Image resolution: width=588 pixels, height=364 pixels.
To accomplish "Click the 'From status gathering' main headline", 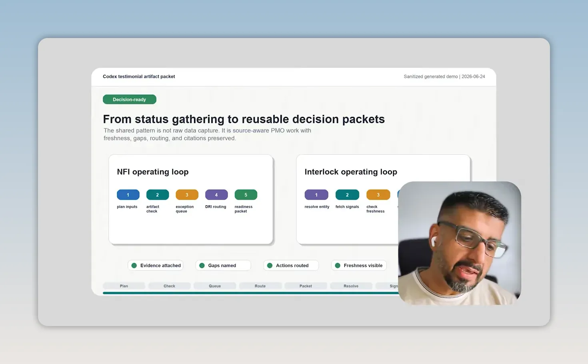I will coord(244,119).
